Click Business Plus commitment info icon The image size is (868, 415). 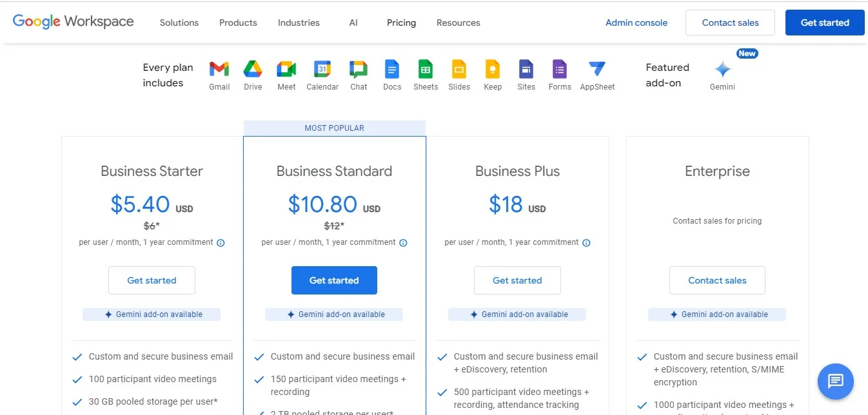point(586,243)
